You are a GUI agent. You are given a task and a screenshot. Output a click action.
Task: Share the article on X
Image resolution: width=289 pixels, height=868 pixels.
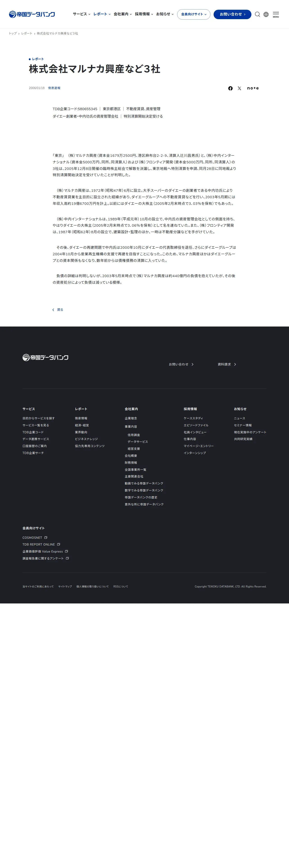point(239,88)
